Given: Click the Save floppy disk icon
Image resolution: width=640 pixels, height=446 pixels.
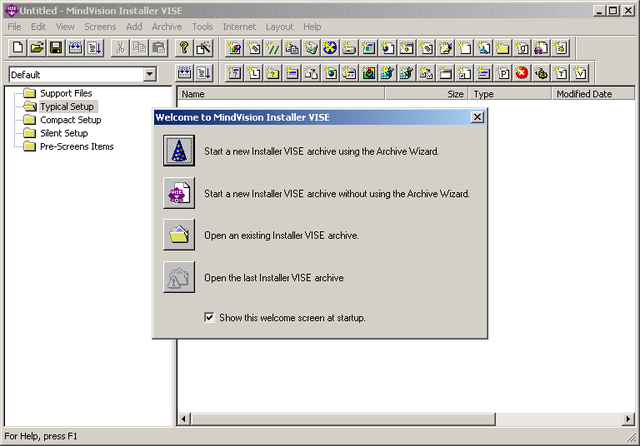Looking at the screenshot, I should point(56,48).
